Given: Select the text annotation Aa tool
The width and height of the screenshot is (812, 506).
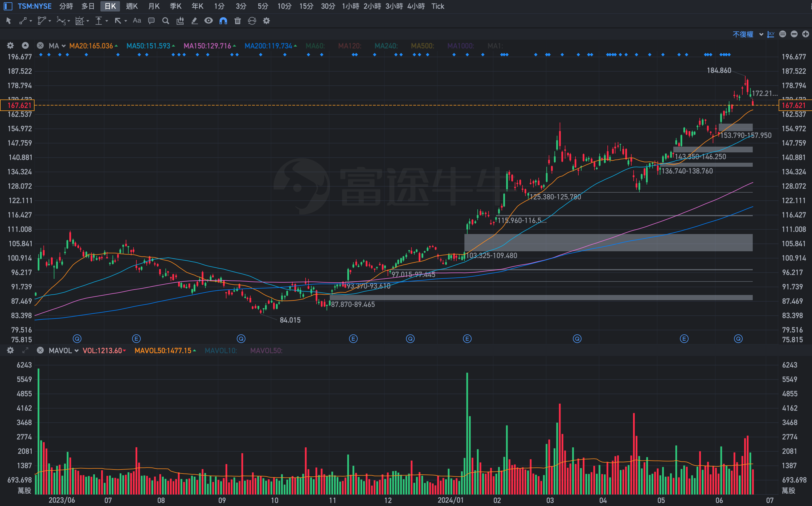Looking at the screenshot, I should [137, 21].
